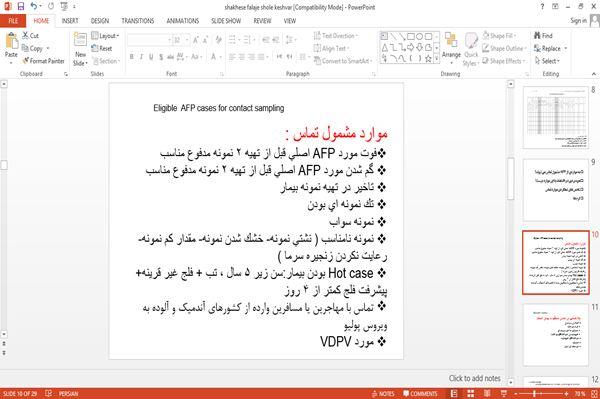Toggle Underline formatting
600x399 pixels.
151,57
